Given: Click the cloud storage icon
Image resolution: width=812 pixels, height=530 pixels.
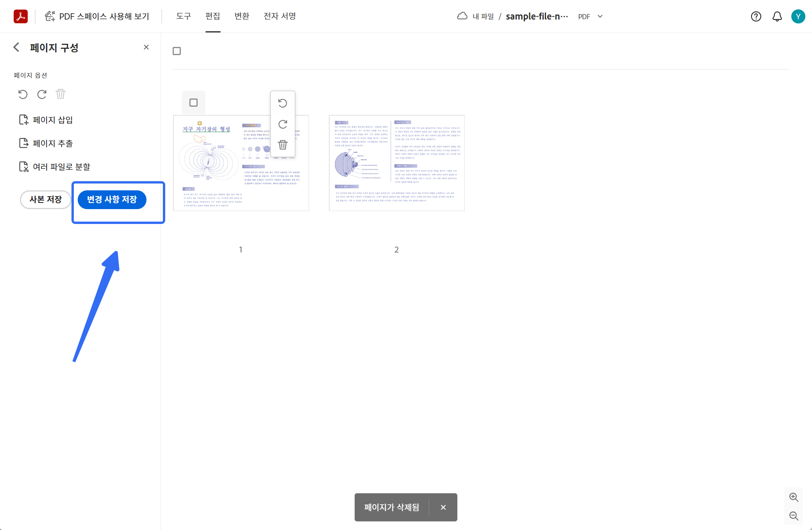Looking at the screenshot, I should click(x=462, y=16).
